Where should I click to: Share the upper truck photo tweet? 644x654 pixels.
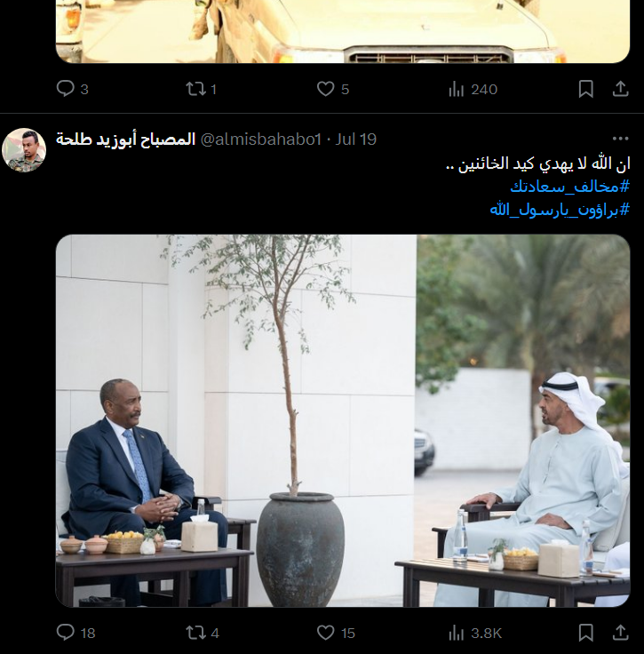pyautogui.click(x=620, y=89)
